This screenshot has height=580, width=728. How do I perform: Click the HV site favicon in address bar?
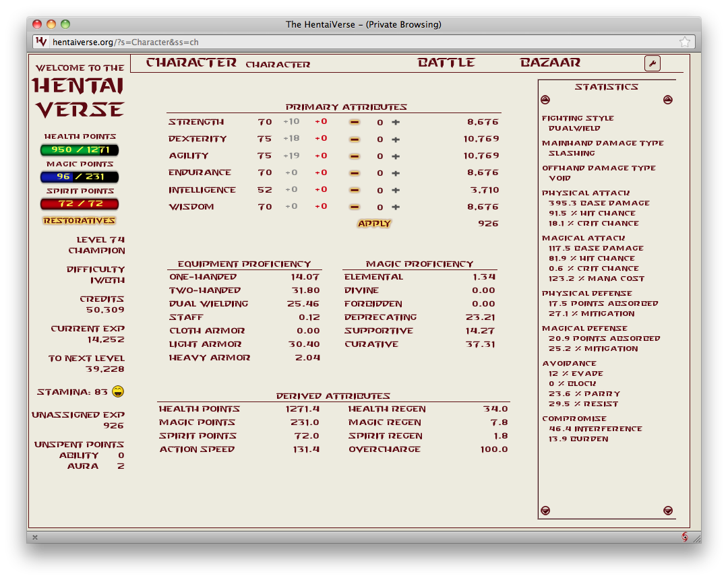[x=41, y=42]
